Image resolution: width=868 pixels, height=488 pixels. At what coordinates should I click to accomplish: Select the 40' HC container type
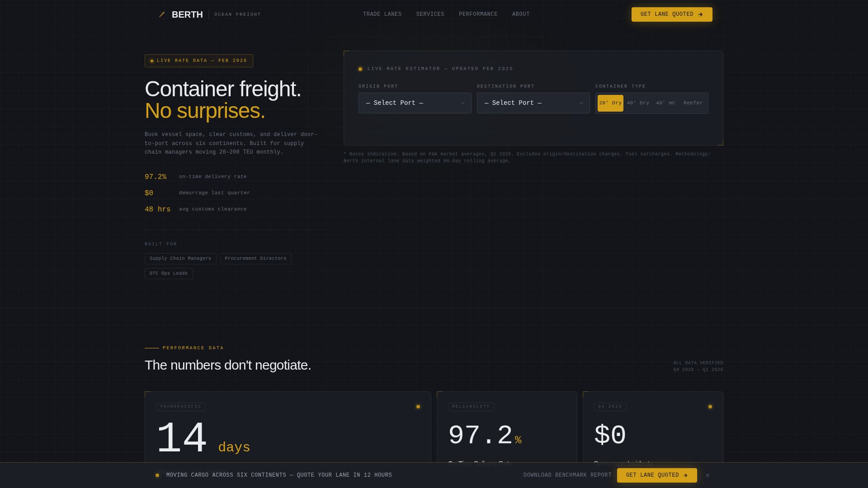point(665,103)
